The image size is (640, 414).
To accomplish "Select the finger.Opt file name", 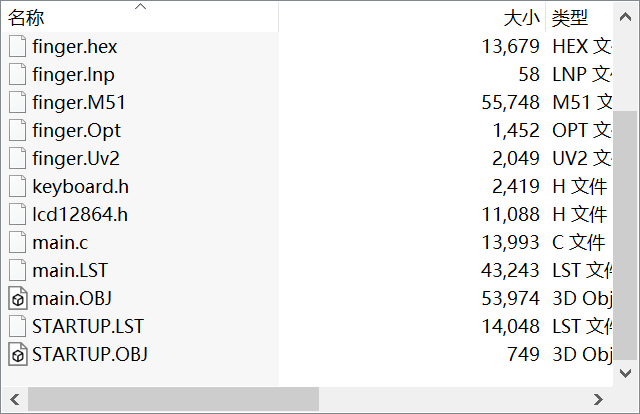I will [76, 130].
